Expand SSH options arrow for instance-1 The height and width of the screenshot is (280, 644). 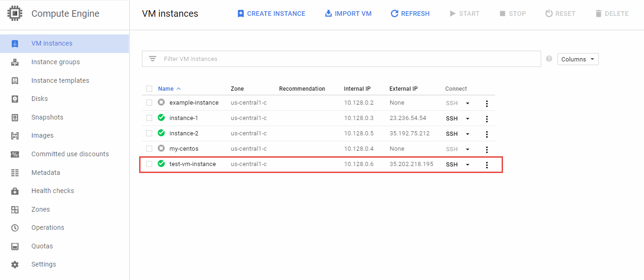tap(468, 119)
